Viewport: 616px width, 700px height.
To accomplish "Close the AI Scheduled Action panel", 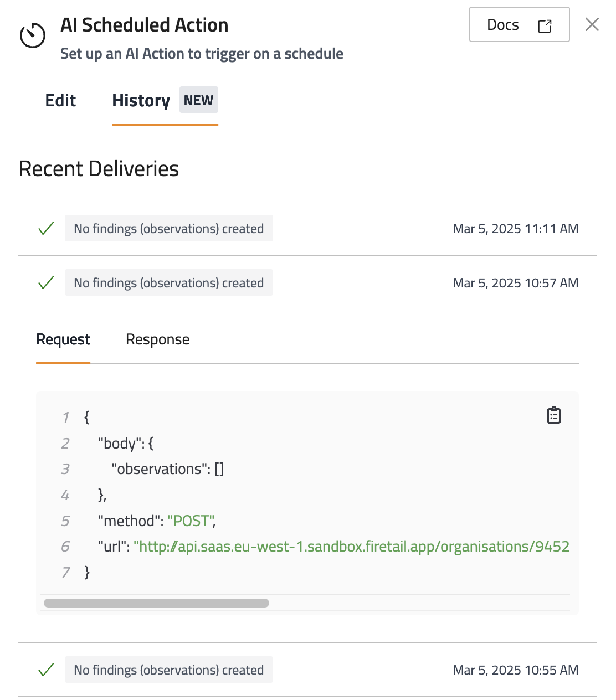I will pos(592,24).
